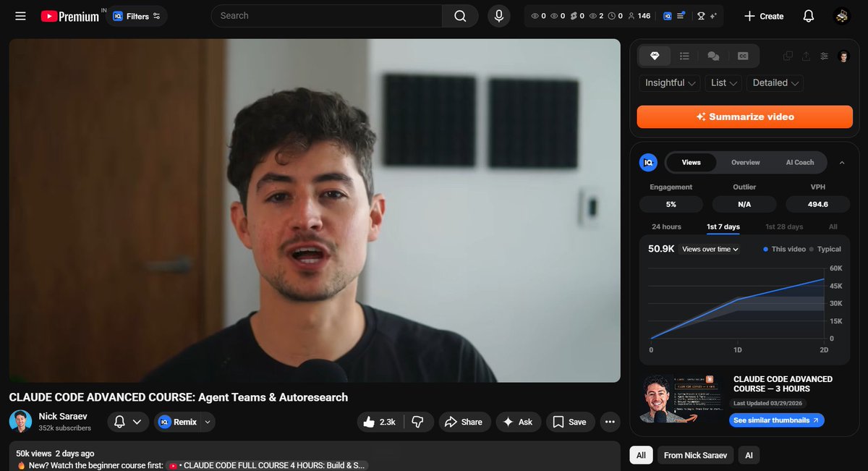Open the vidIQ Filters button

coord(137,16)
